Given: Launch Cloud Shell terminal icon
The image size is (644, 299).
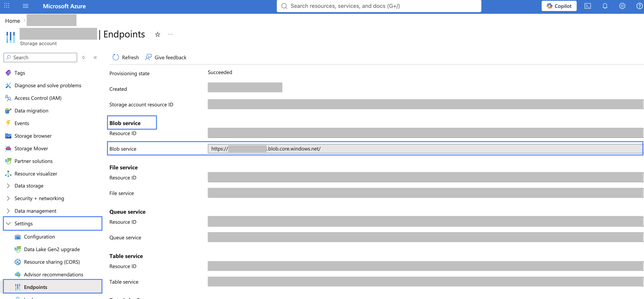Looking at the screenshot, I should click(588, 6).
